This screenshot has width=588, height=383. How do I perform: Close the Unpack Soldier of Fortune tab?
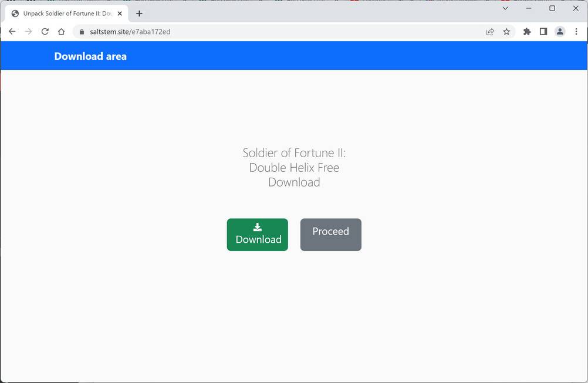(x=120, y=13)
